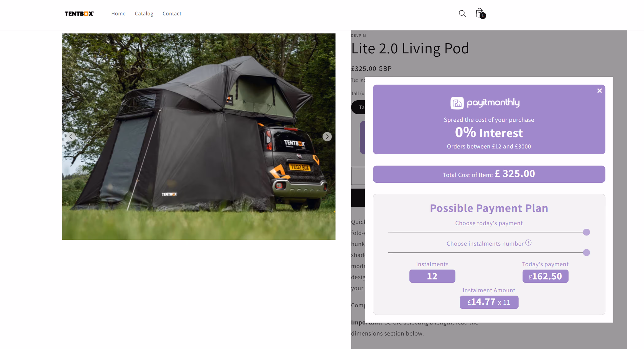This screenshot has height=349, width=644.
Task: Open the search magnifier icon
Action: point(462,13)
